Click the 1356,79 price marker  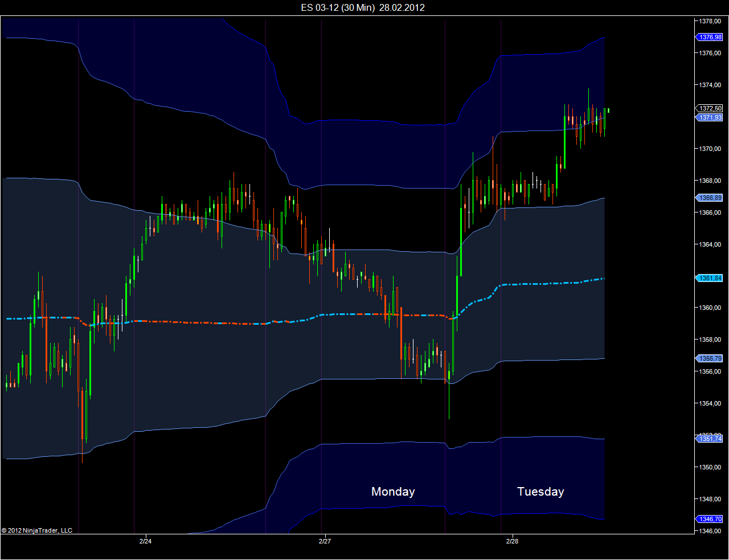pyautogui.click(x=710, y=358)
